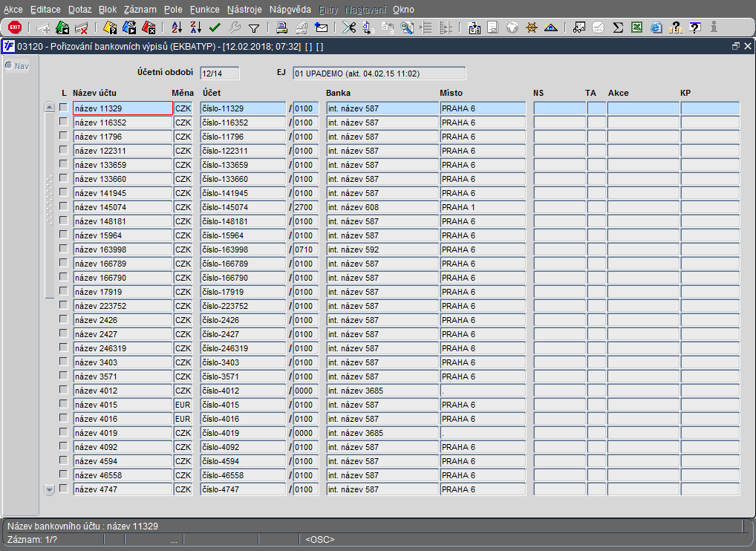Click the blue folder execute-query icon
756x551 pixels.
tap(129, 27)
